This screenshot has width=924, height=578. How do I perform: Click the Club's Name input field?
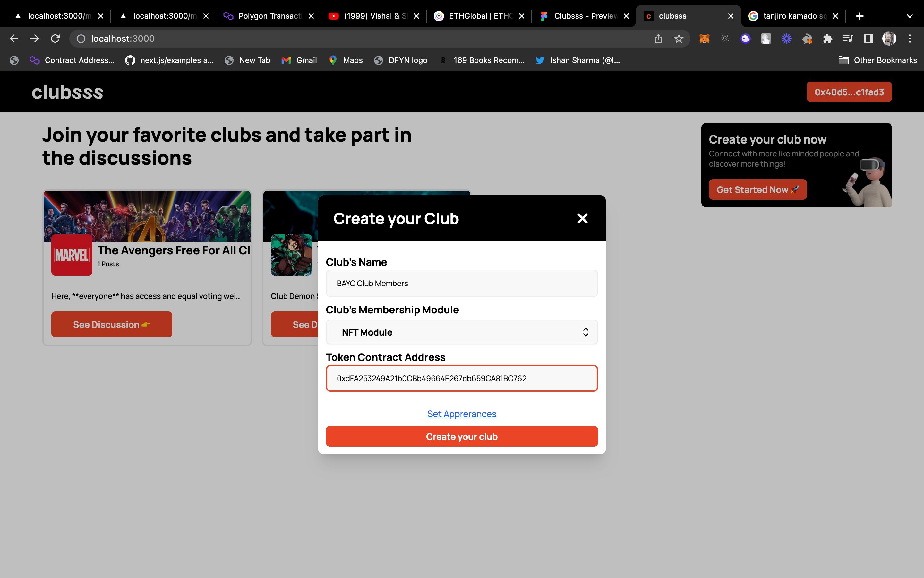(462, 283)
